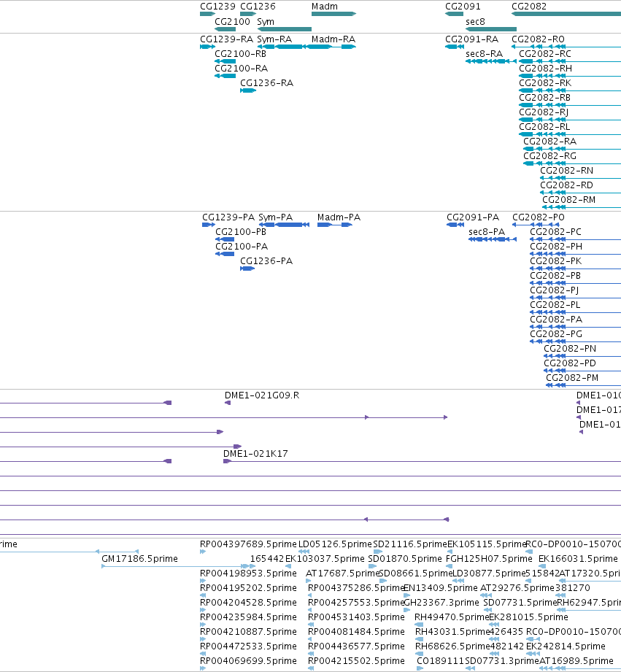Screen dimensions: 621x672
Task: Click the sec8-PA protein label
Action: (x=487, y=231)
